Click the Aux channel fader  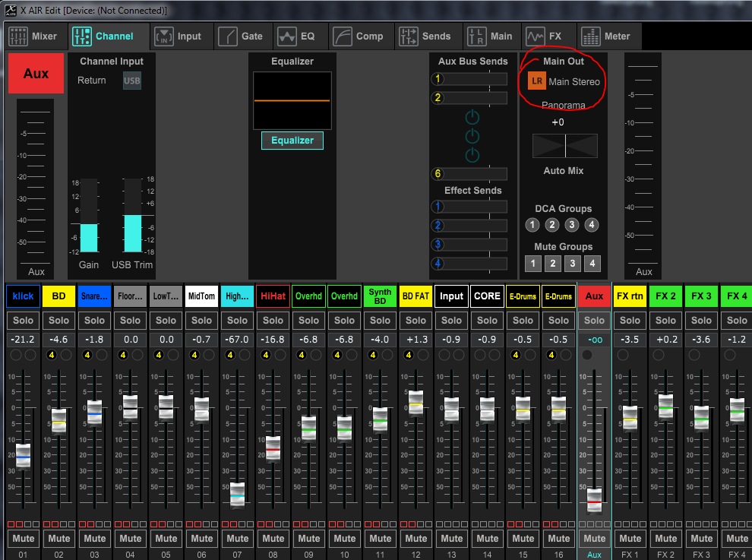coord(594,501)
